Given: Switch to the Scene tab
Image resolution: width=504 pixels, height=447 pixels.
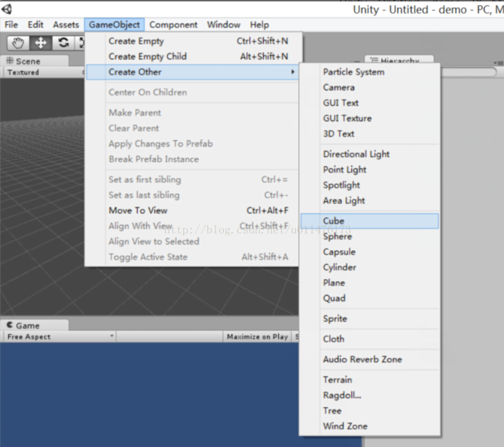Looking at the screenshot, I should coord(34,61).
